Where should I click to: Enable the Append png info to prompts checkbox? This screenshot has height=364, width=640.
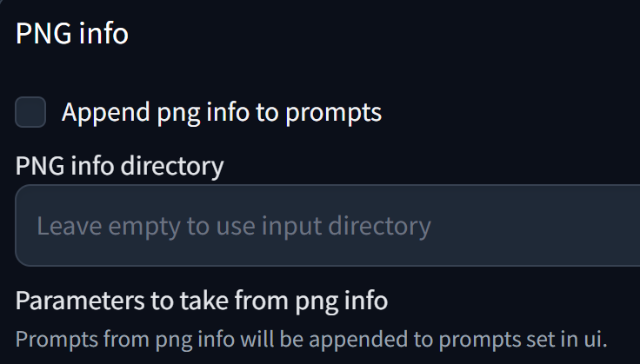(x=30, y=112)
